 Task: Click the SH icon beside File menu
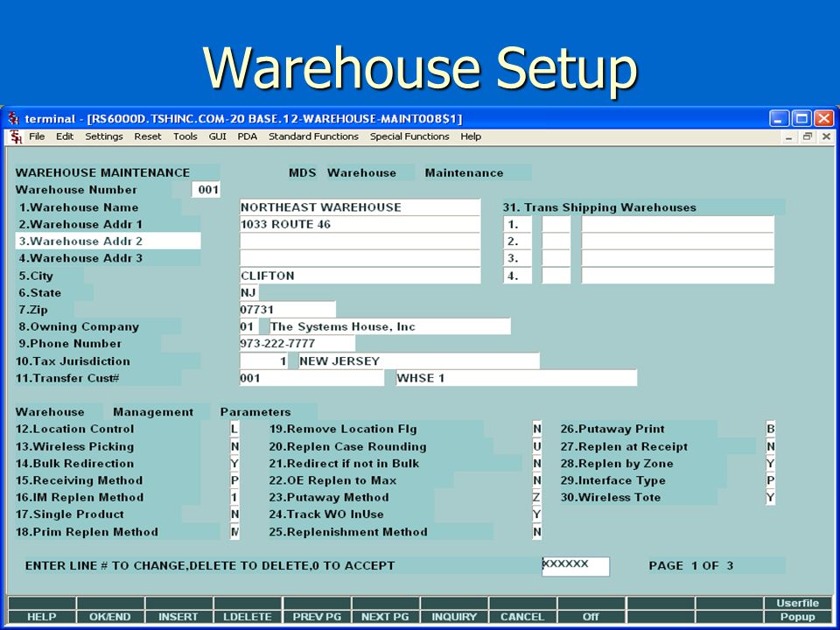pyautogui.click(x=16, y=137)
